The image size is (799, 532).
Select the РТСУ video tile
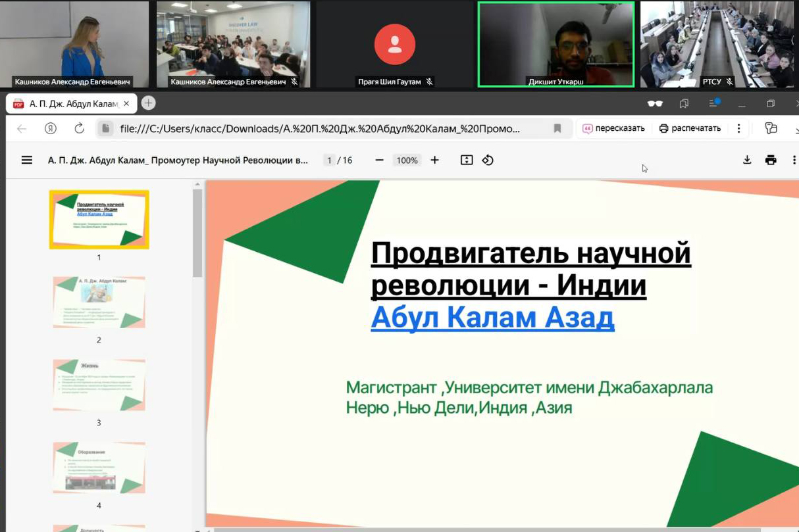pos(717,44)
